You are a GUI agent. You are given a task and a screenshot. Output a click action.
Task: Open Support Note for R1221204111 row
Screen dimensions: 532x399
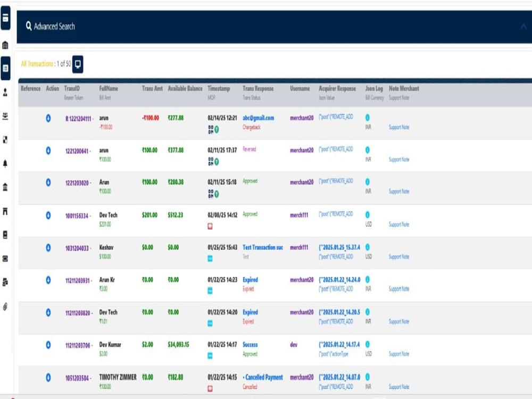click(399, 127)
